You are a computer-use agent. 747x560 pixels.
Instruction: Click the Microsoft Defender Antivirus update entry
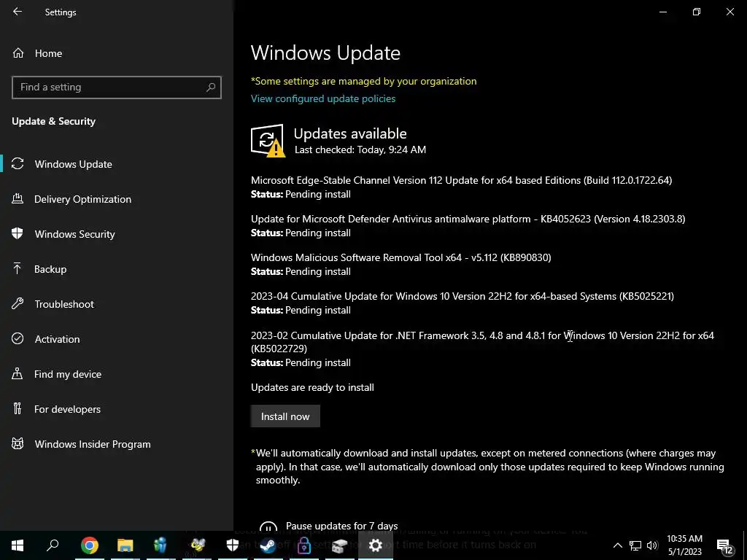pyautogui.click(x=468, y=226)
